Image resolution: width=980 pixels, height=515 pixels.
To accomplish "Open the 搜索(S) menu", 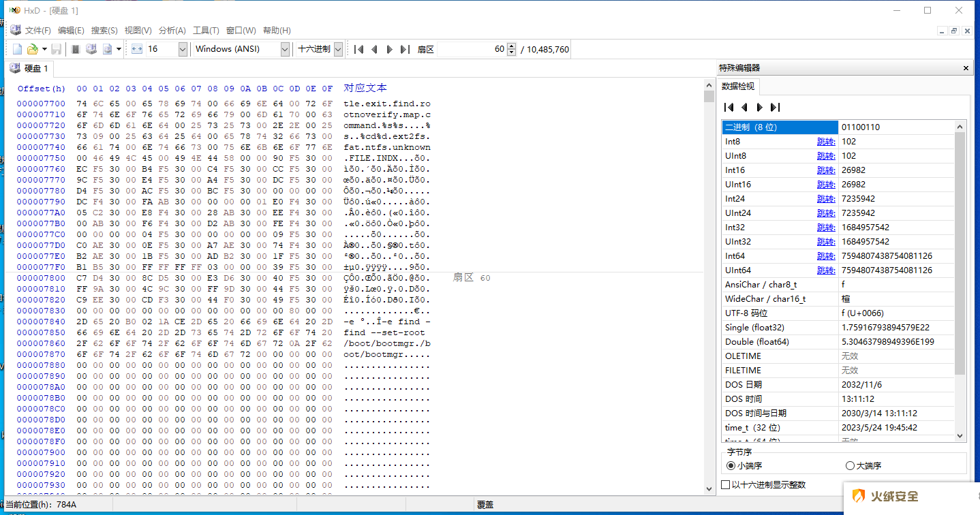I will tap(104, 31).
